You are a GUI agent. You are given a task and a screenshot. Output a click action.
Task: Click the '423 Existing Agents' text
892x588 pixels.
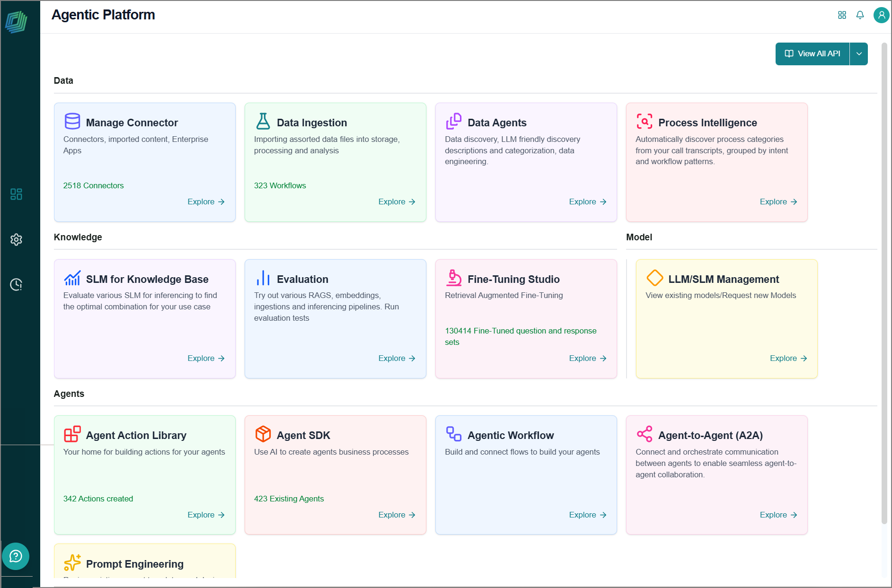pos(289,499)
